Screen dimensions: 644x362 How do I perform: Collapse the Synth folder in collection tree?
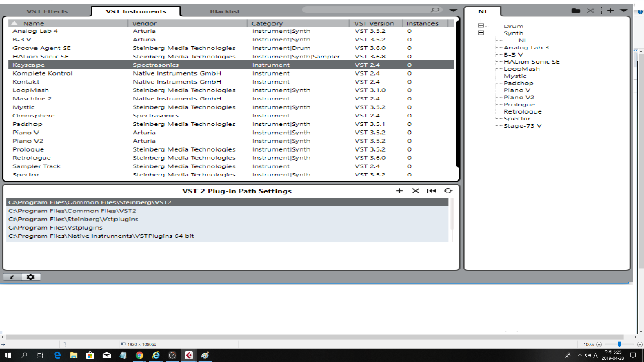[x=481, y=33]
